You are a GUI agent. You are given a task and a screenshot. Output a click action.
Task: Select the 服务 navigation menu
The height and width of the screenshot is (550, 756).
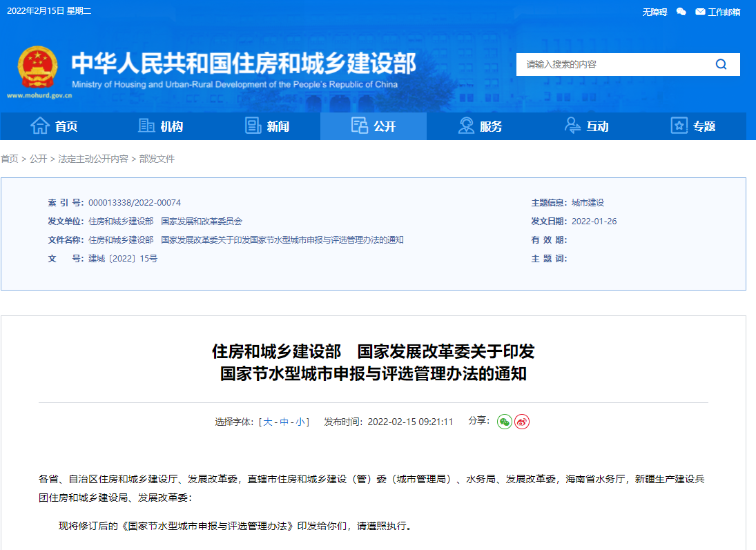click(480, 126)
